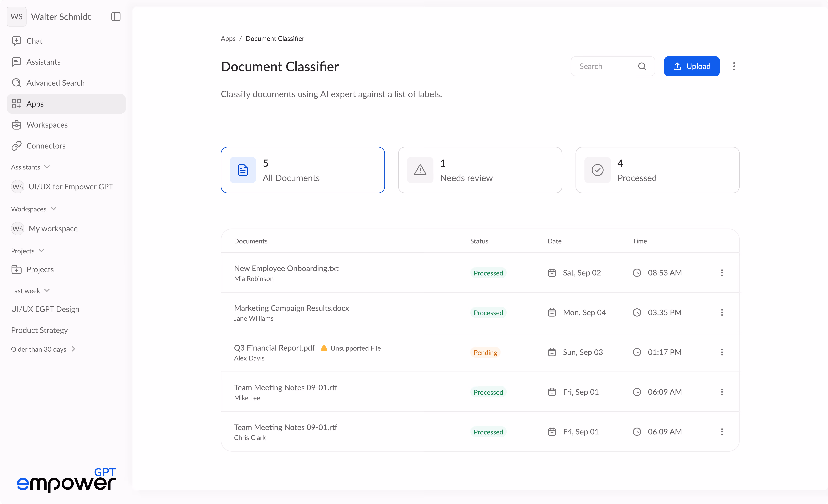Screen dimensions: 828x504
Task: Open page options kebab menu near Upload
Action: pos(734,66)
